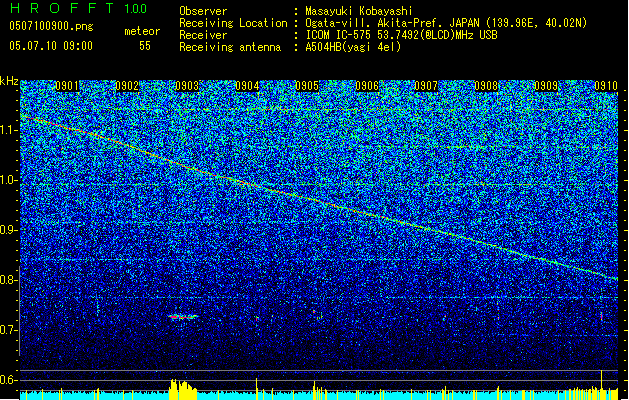
Task: Click the 0906 time marker
Action: point(367,86)
